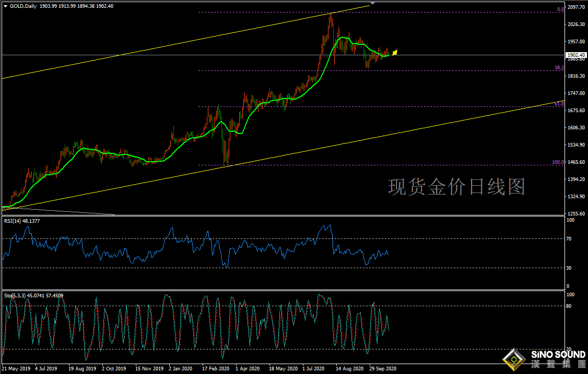The image size is (588, 374).
Task: Select the 38.2 Fibonacci level label
Action: tap(558, 68)
